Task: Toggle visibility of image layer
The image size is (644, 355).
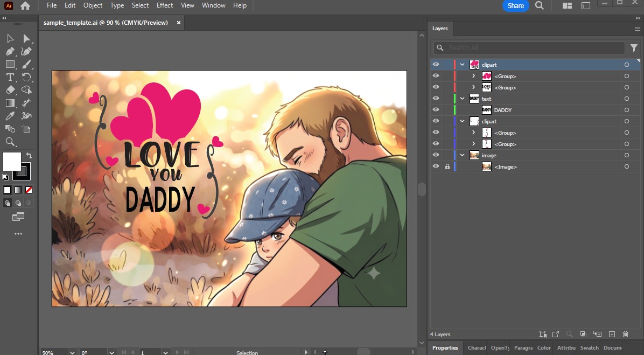Action: (x=436, y=155)
